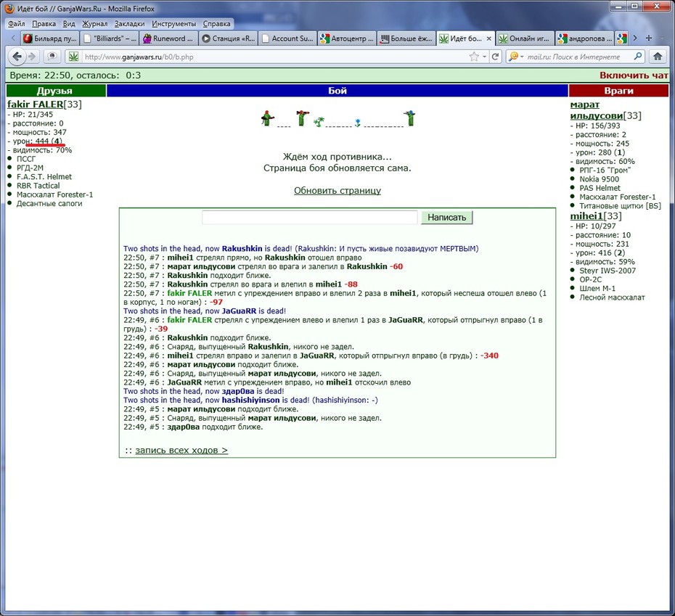
Task: Switch to the 'Billiards' tab
Action: (110, 38)
